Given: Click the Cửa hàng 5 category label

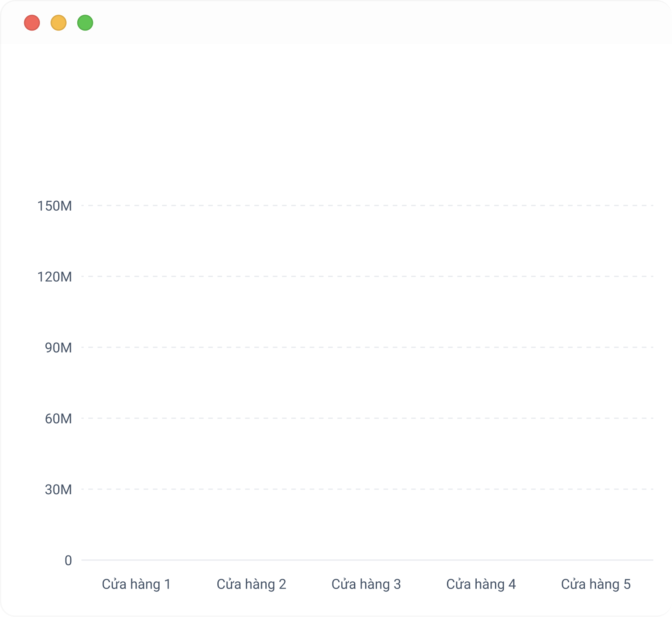Looking at the screenshot, I should pos(596,584).
